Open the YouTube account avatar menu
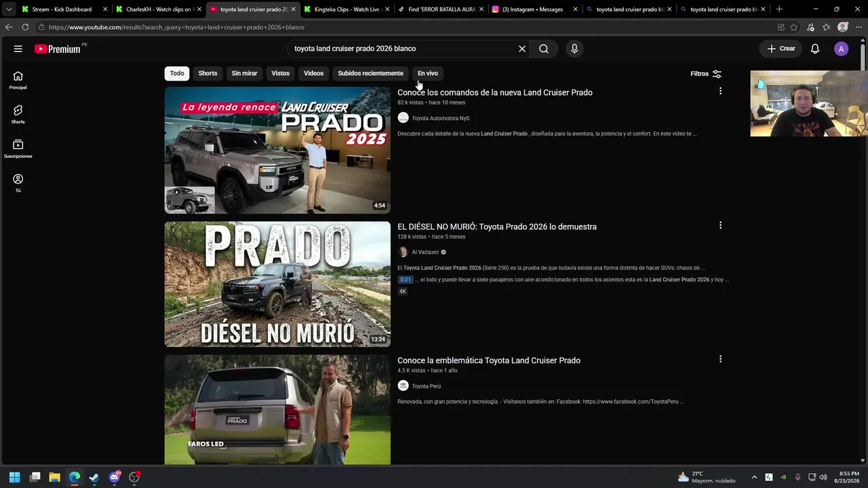The height and width of the screenshot is (488, 868). point(841,49)
